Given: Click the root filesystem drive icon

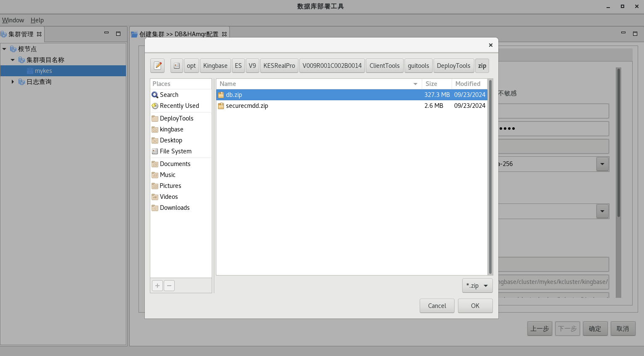Looking at the screenshot, I should [x=177, y=66].
